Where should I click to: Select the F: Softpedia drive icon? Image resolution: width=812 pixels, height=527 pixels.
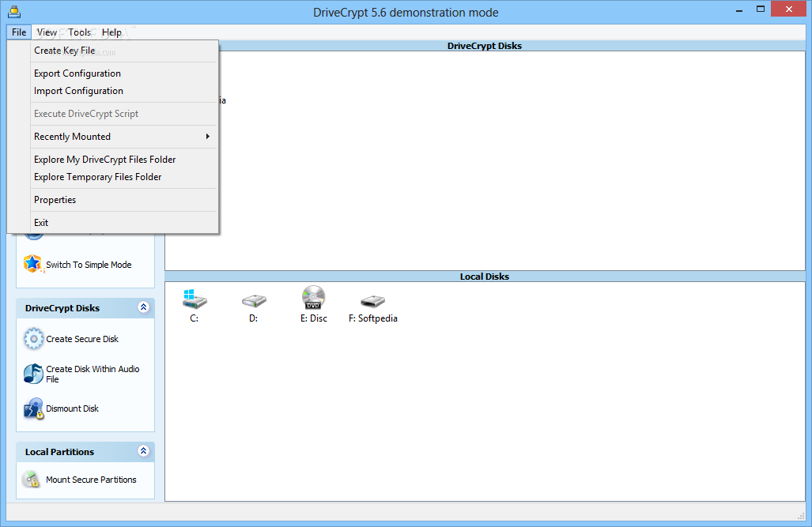(373, 301)
